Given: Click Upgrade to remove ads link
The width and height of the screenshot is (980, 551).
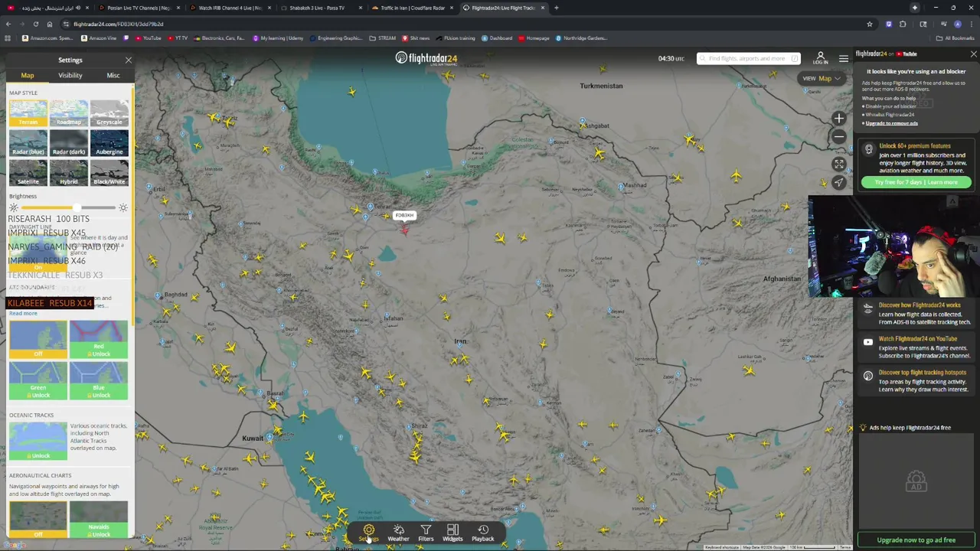Looking at the screenshot, I should (891, 123).
